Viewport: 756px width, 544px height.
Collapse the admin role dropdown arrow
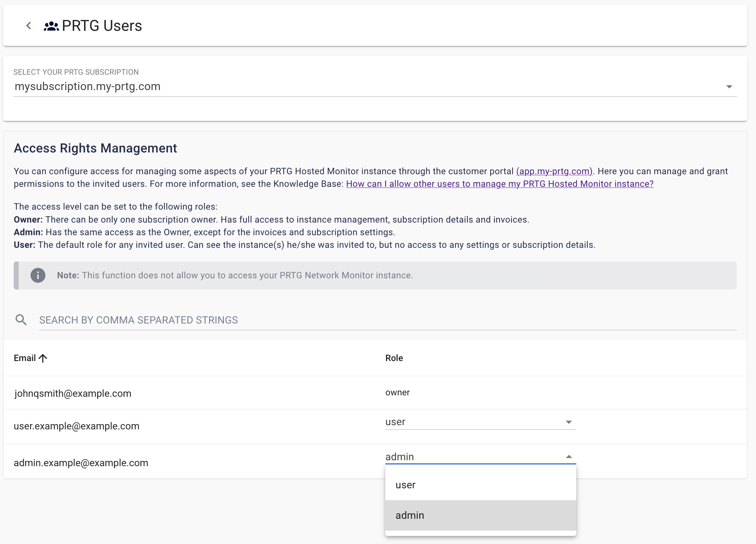point(569,457)
